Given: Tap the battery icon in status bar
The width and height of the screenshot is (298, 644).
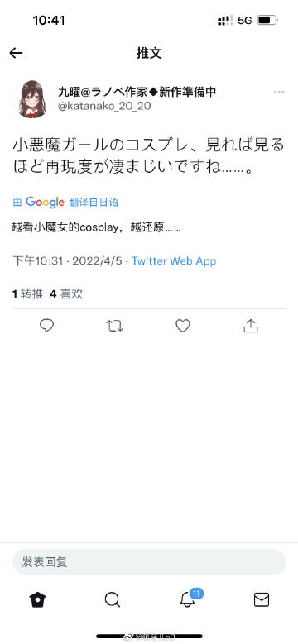Looking at the screenshot, I should 267,20.
